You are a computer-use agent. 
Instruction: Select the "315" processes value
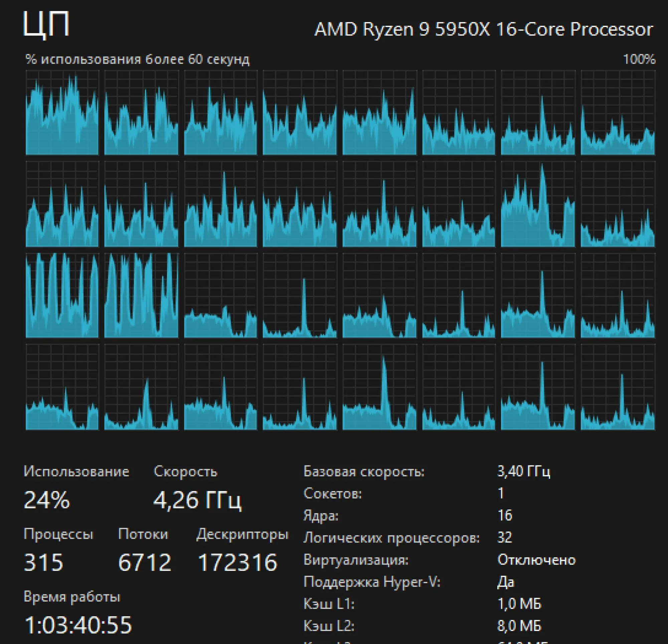point(44,562)
